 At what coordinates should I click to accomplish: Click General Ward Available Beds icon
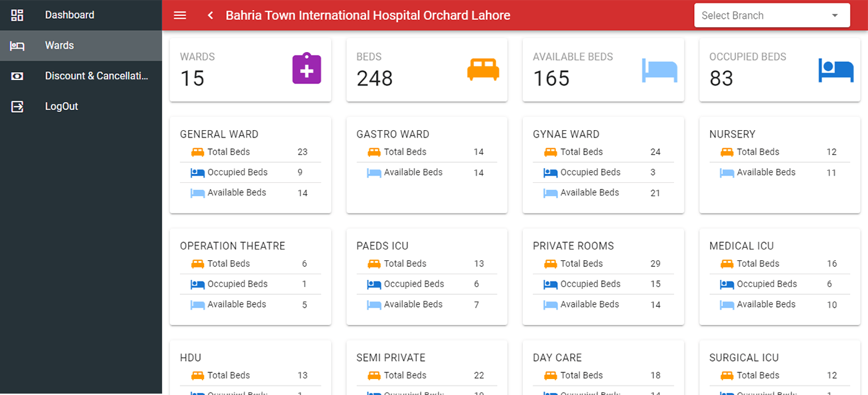[x=197, y=193]
